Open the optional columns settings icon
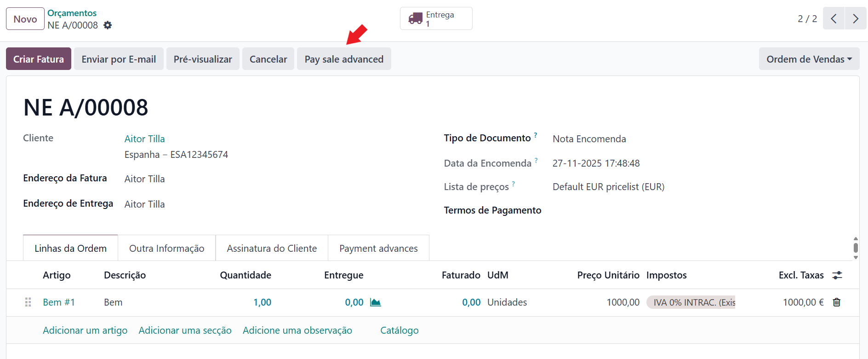This screenshot has height=359, width=868. coord(837,275)
